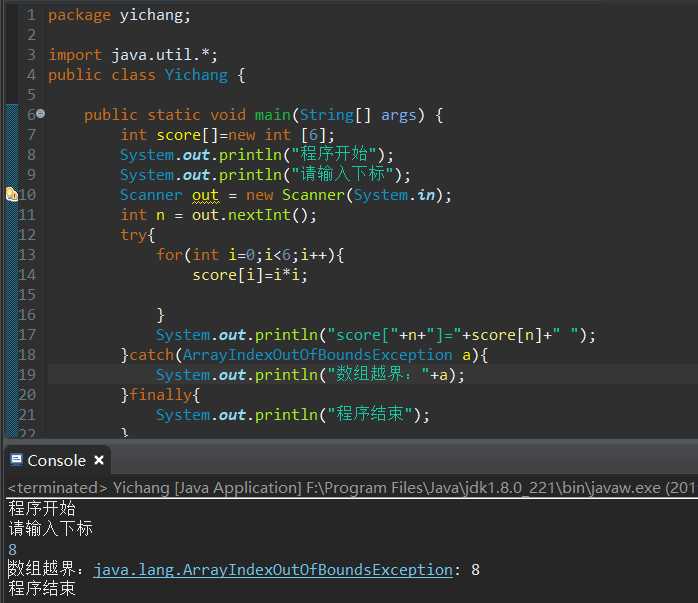
Task: Click the 'catch' keyword on line 18
Action: [151, 355]
